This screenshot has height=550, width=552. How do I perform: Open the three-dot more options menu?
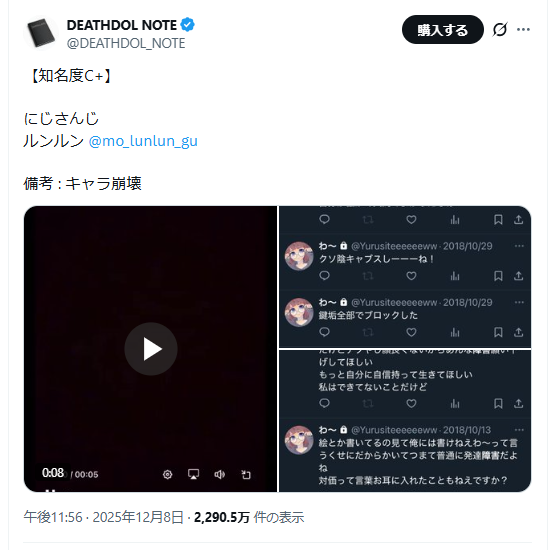point(523,30)
